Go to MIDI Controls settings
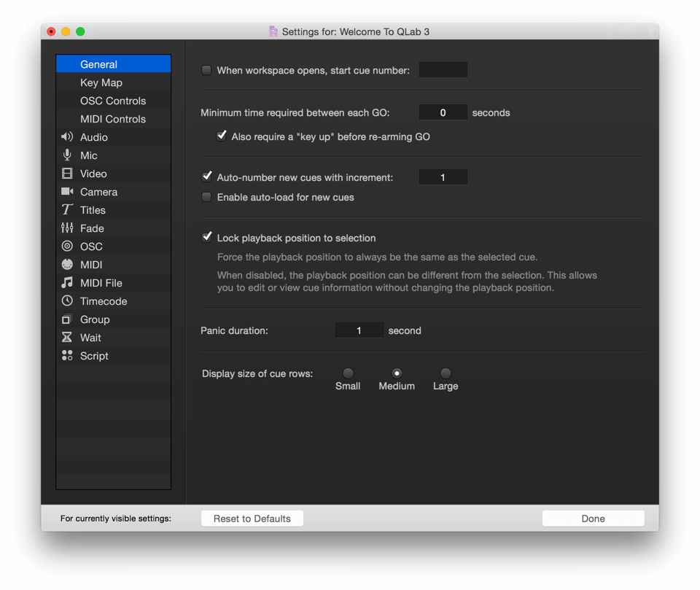 [113, 119]
